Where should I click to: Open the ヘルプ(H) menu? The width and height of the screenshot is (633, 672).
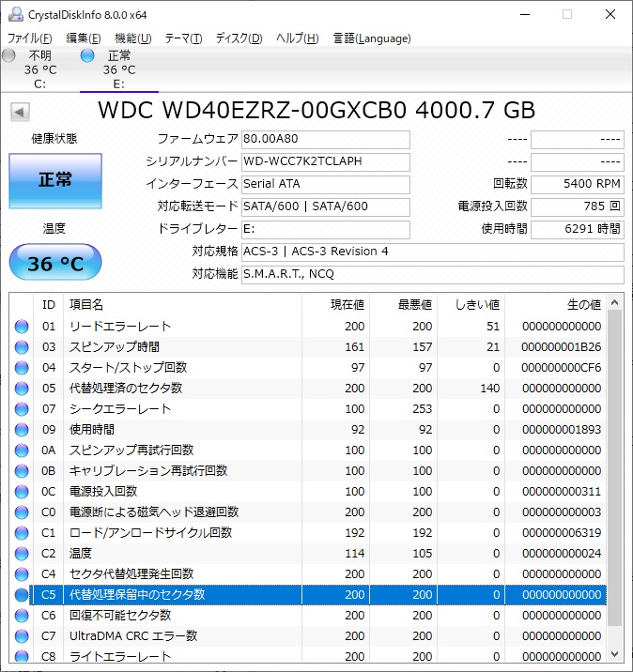(297, 38)
